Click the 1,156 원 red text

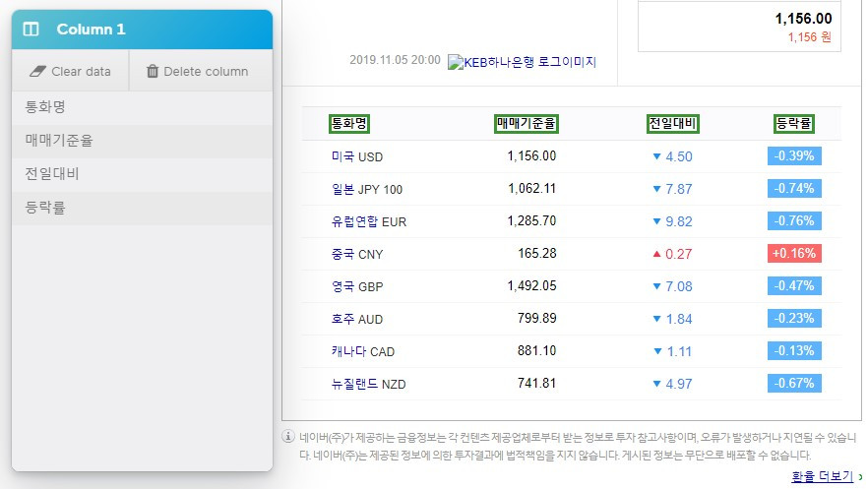coord(810,37)
